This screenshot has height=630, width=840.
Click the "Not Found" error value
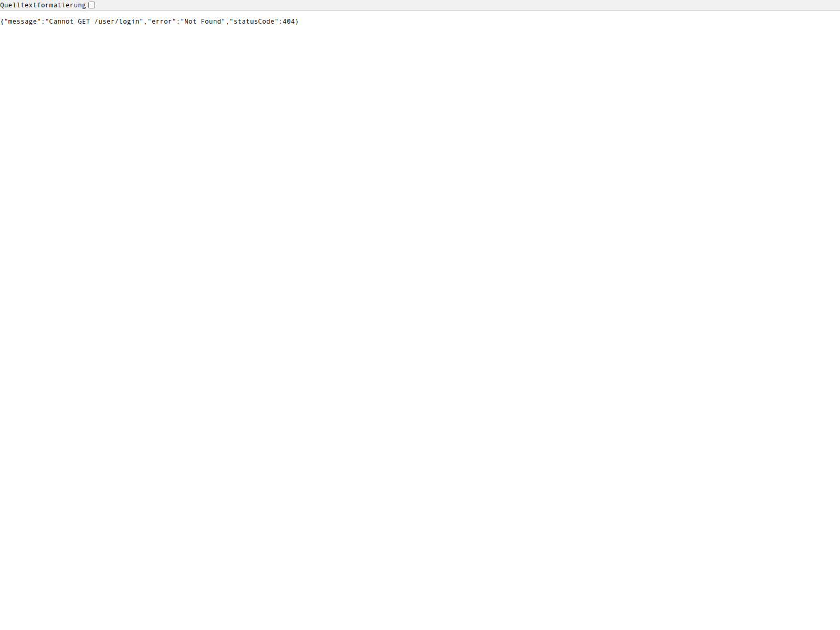[x=202, y=22]
